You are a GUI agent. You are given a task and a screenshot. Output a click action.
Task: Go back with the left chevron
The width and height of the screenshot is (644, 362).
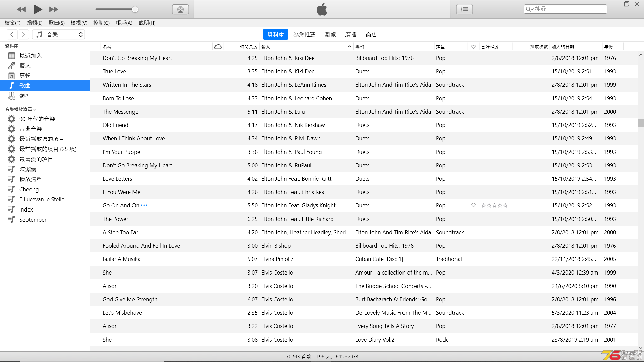click(12, 34)
